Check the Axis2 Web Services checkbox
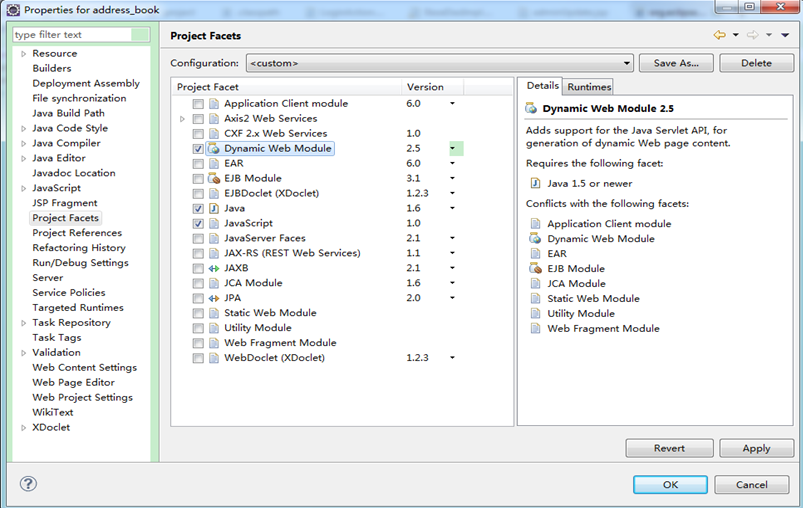Screen dimensions: 803x508 pos(198,119)
